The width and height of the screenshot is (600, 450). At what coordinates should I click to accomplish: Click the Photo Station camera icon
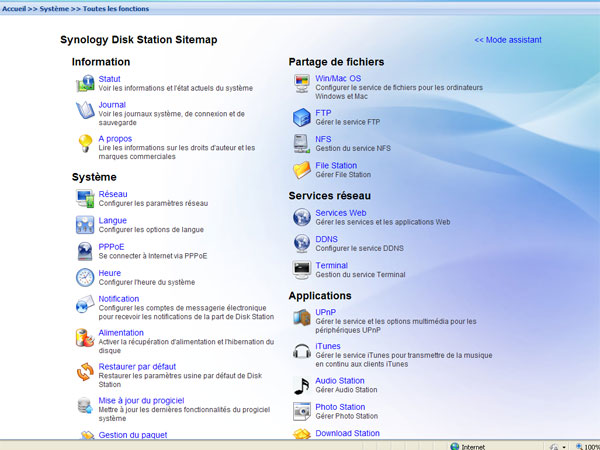[x=302, y=411]
